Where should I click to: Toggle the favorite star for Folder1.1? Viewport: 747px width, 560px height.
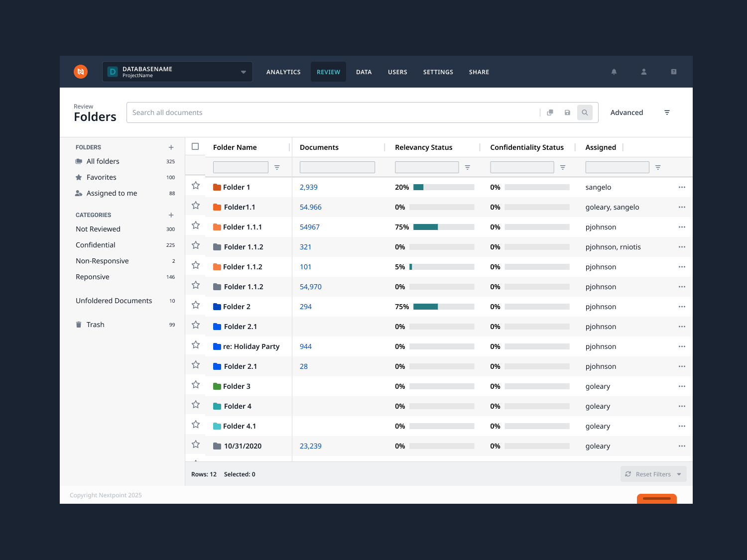pos(196,206)
